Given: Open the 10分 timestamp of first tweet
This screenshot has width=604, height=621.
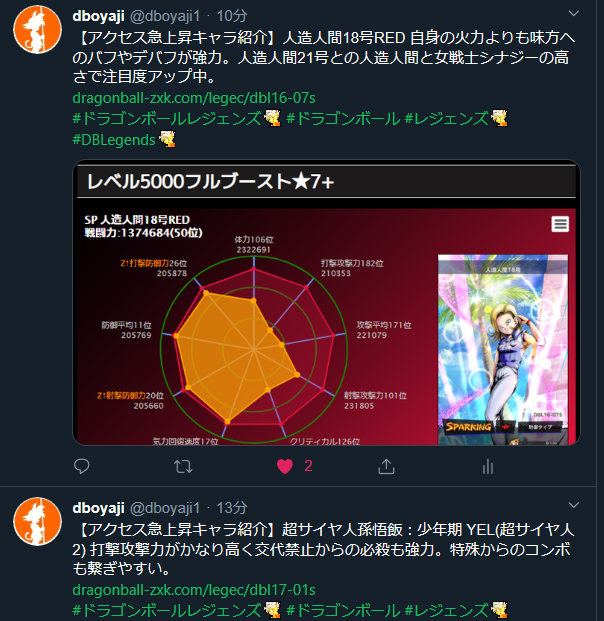Looking at the screenshot, I should click(x=232, y=16).
